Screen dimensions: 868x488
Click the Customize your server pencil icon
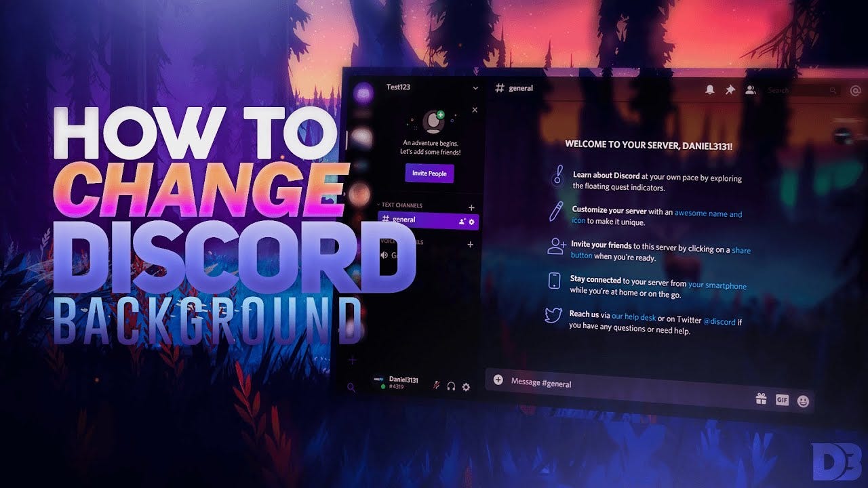pyautogui.click(x=556, y=211)
